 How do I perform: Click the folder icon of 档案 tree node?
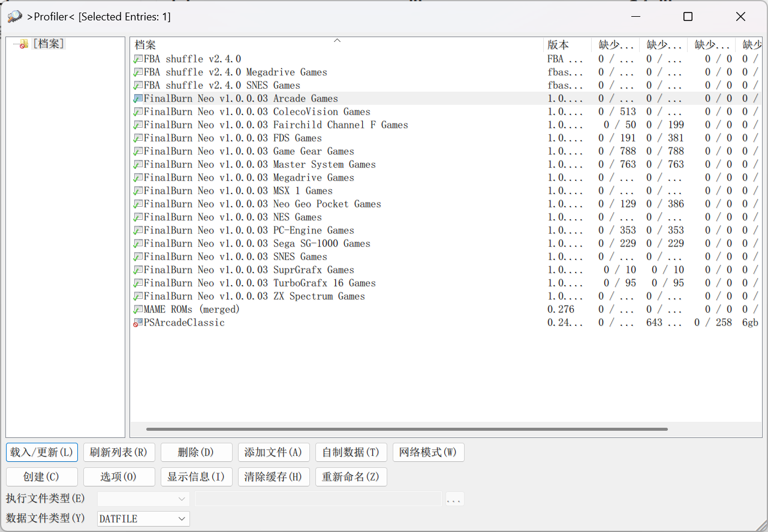pos(24,44)
